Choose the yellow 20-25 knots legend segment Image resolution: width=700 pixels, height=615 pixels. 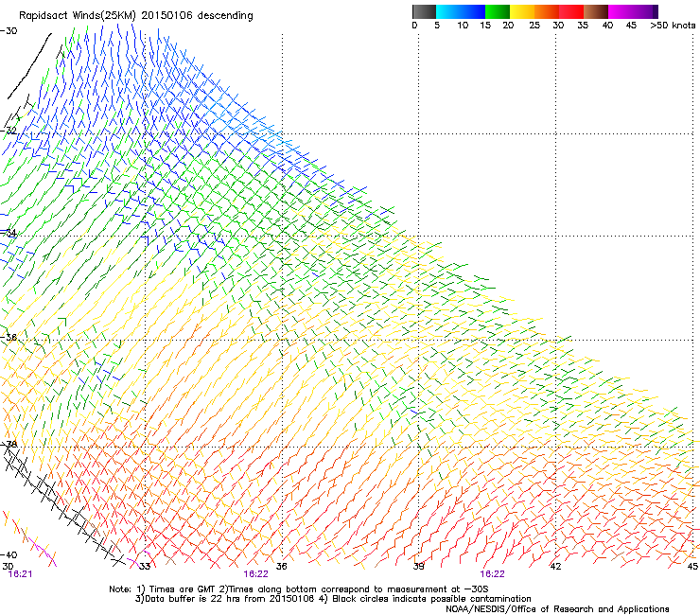click(522, 11)
